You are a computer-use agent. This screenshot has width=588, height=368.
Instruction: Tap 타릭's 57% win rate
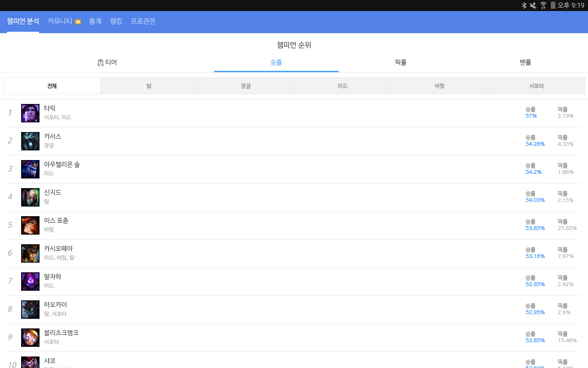pyautogui.click(x=531, y=116)
